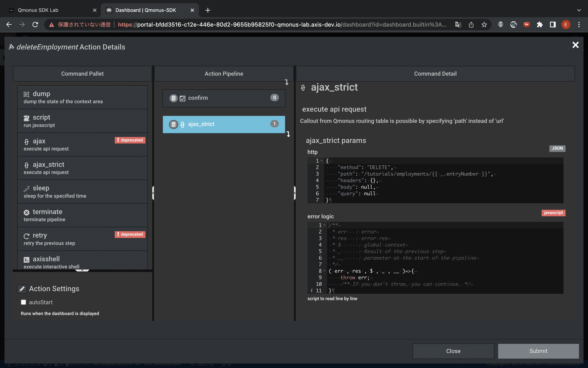Click the 'deleteEmployment Action Details' title
The image size is (588, 368).
71,47
